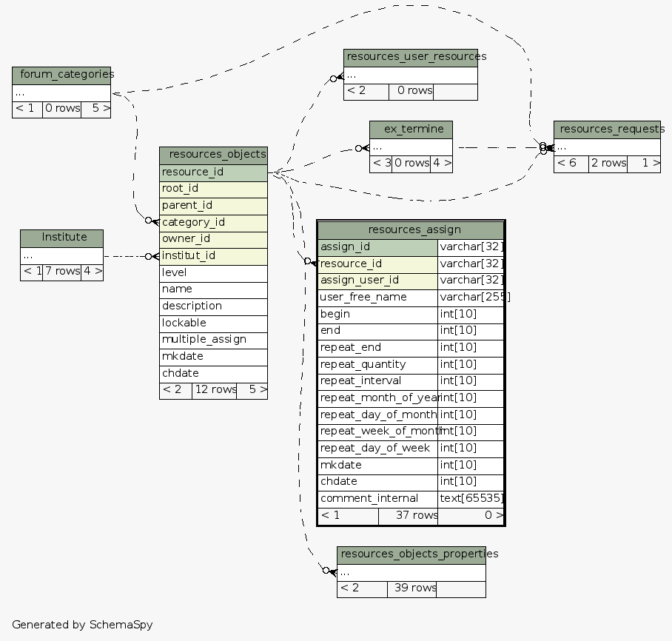Expand the ellipsis row in ex_termine
The width and height of the screenshot is (672, 641).
(411, 147)
